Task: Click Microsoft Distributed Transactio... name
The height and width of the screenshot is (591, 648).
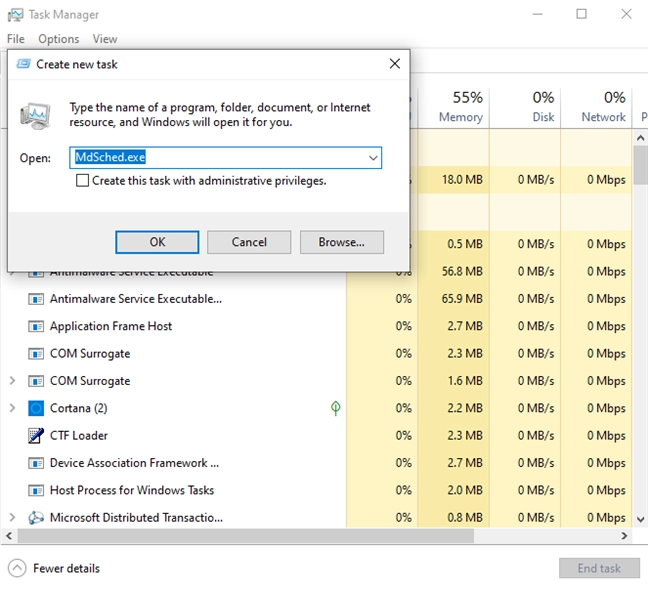Action: (x=136, y=517)
